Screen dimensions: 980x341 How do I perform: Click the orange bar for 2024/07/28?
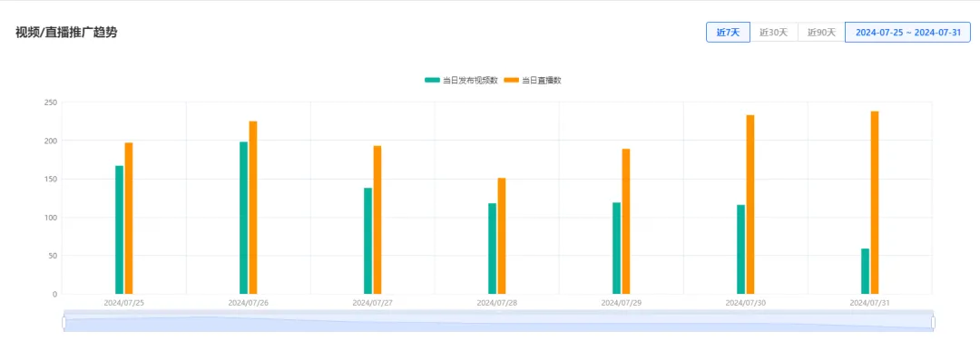pos(502,236)
